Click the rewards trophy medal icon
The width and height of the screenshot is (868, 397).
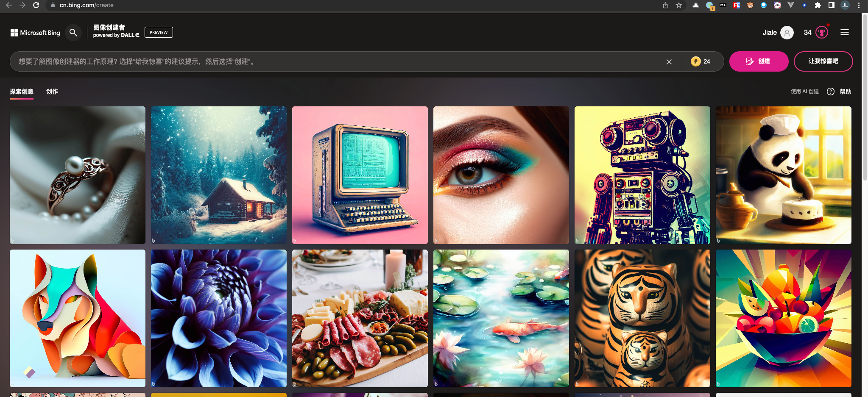(x=822, y=32)
